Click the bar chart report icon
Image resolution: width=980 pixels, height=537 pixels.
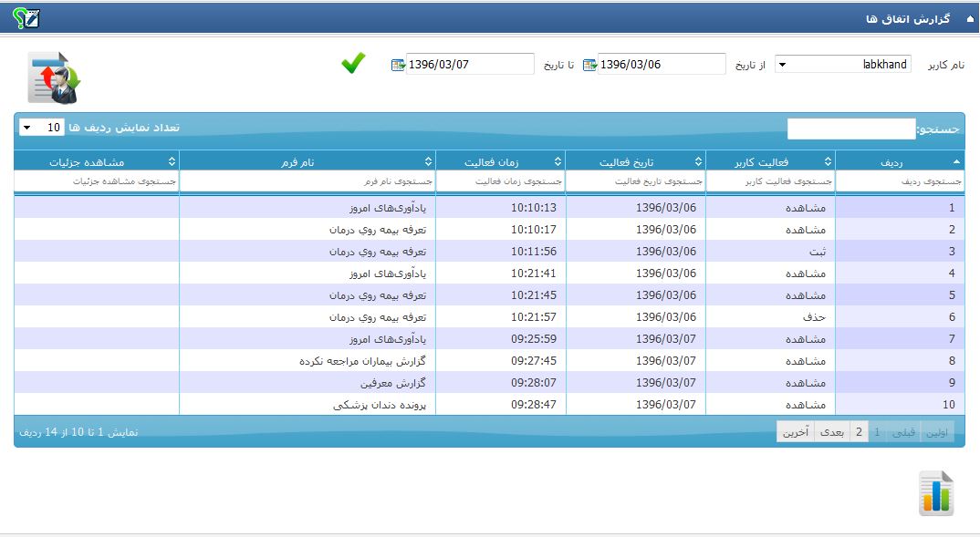(936, 493)
